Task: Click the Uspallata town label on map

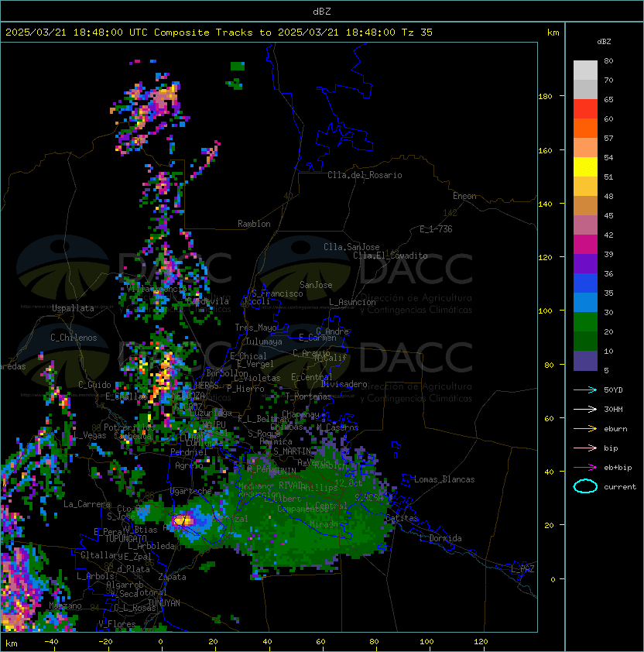Action: (73, 308)
